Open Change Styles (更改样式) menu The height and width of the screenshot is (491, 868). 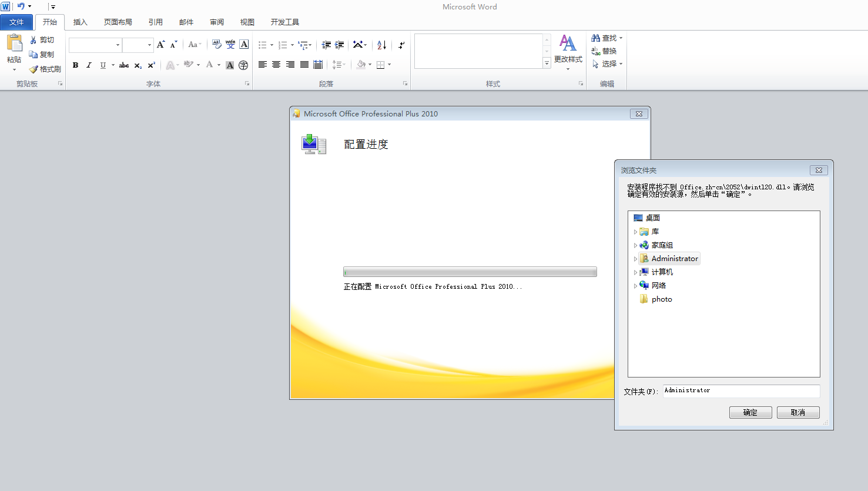coord(568,52)
